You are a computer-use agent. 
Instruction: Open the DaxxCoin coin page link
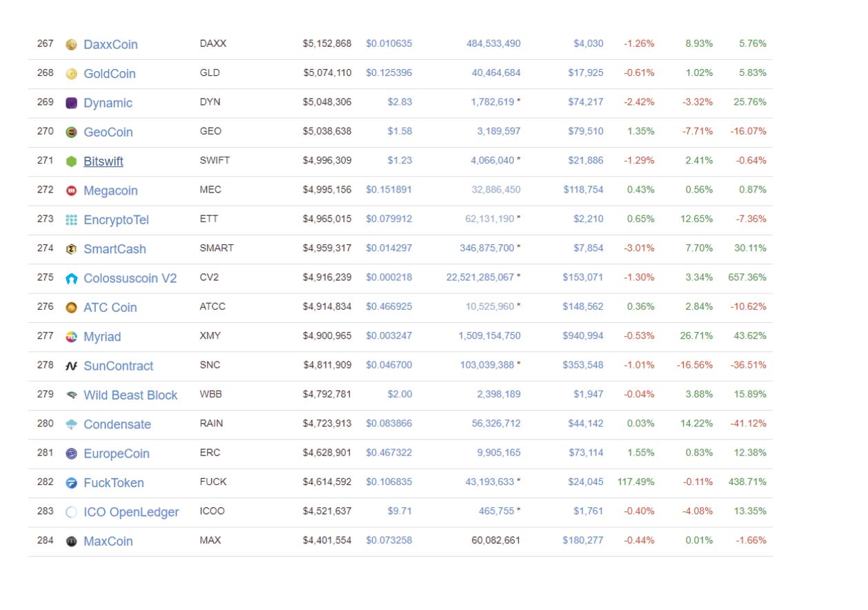coord(110,44)
